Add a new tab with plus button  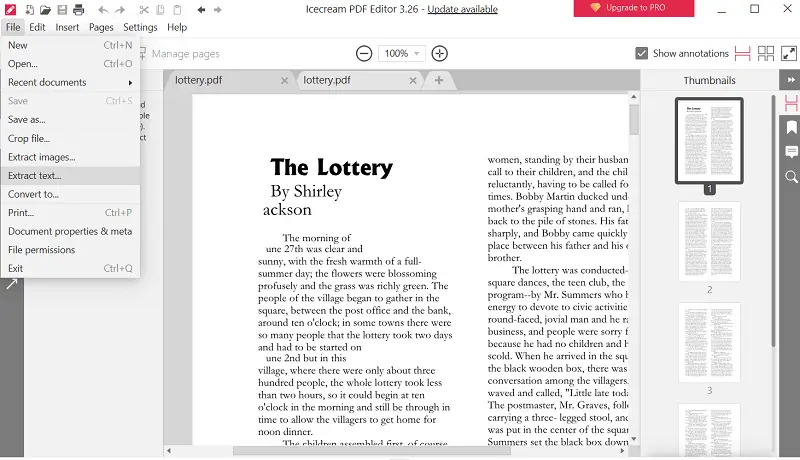[439, 80]
